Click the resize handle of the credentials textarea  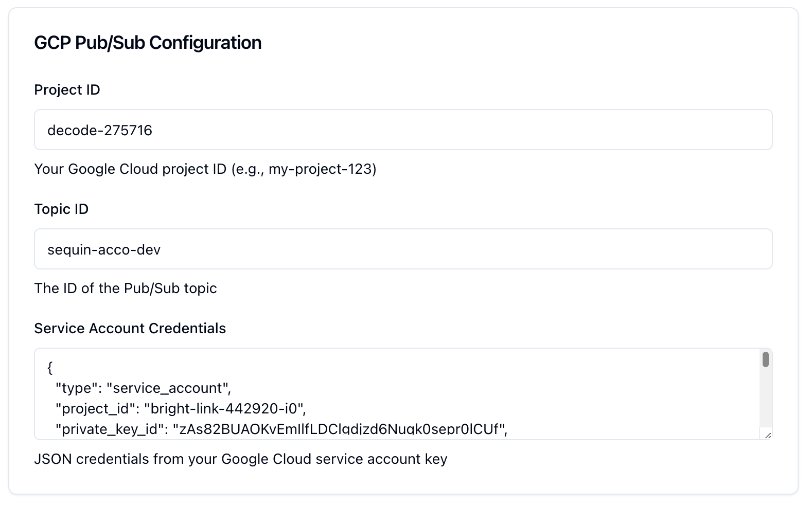pos(767,435)
